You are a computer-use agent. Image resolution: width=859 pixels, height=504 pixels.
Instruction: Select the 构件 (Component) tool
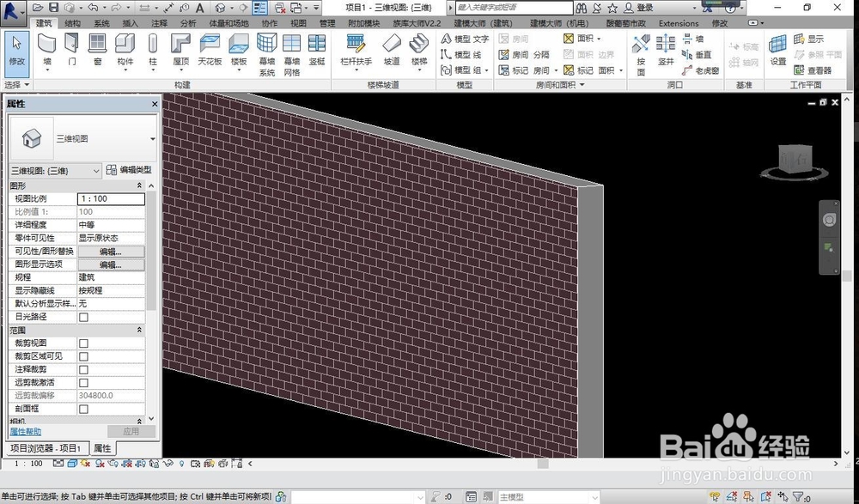coord(125,51)
